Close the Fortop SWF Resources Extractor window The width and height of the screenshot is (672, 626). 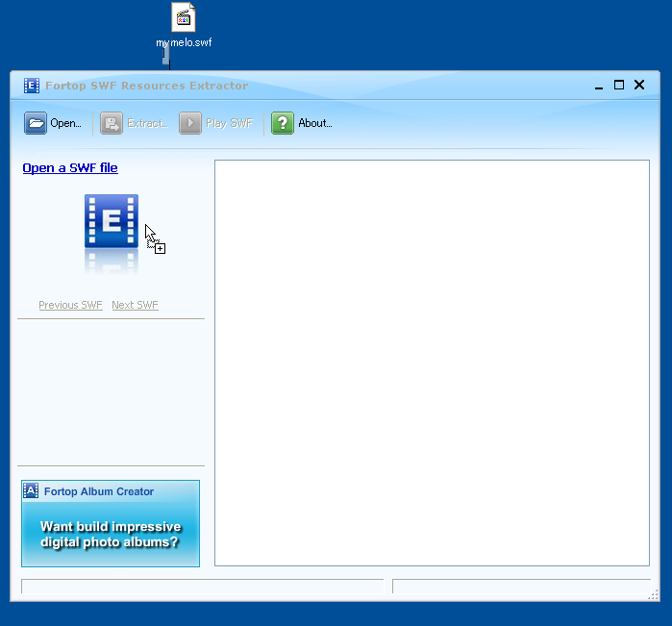pyautogui.click(x=639, y=85)
